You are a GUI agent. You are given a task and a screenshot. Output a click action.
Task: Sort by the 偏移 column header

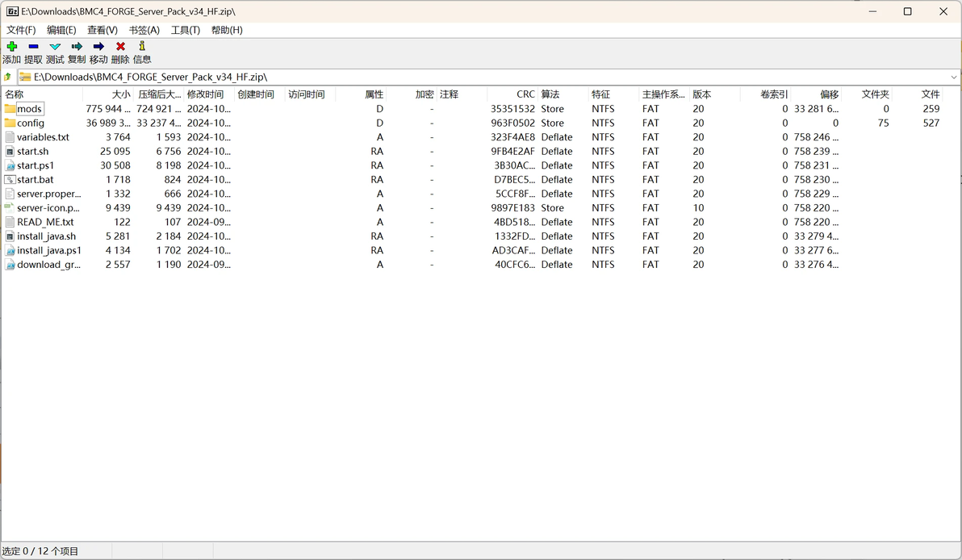click(x=816, y=94)
